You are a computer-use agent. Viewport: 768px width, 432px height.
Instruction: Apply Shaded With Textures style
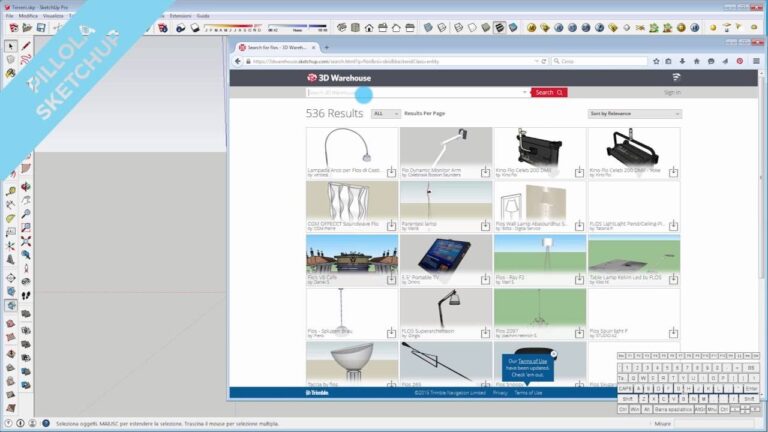(499, 28)
